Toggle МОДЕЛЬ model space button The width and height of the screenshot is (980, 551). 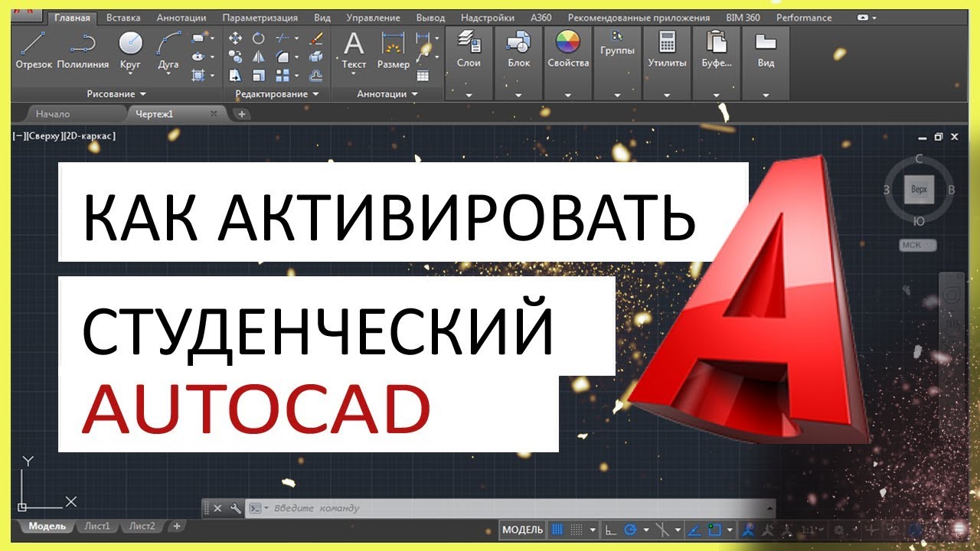coord(522,530)
